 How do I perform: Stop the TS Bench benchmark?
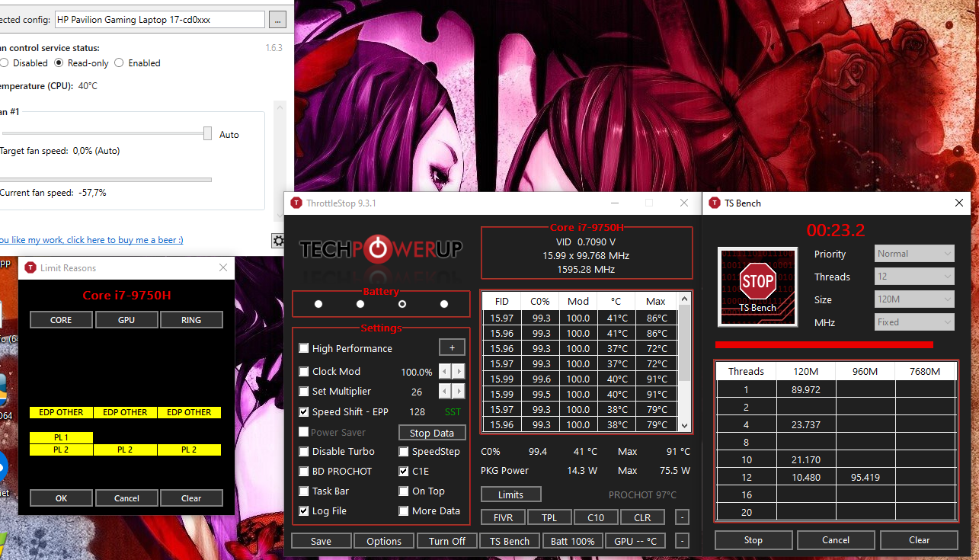coord(753,540)
